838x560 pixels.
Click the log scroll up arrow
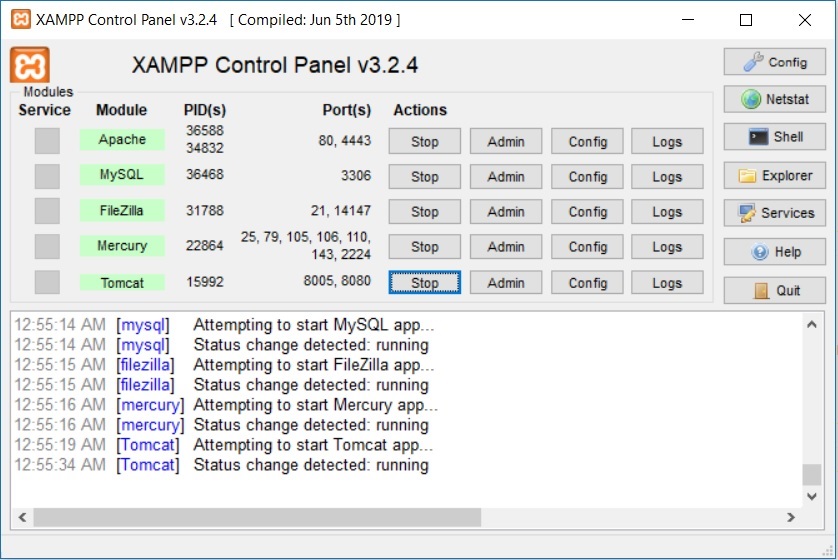[x=812, y=324]
